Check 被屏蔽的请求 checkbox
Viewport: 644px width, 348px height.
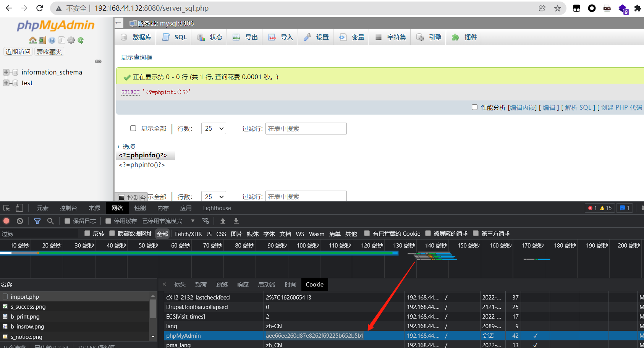click(x=428, y=233)
